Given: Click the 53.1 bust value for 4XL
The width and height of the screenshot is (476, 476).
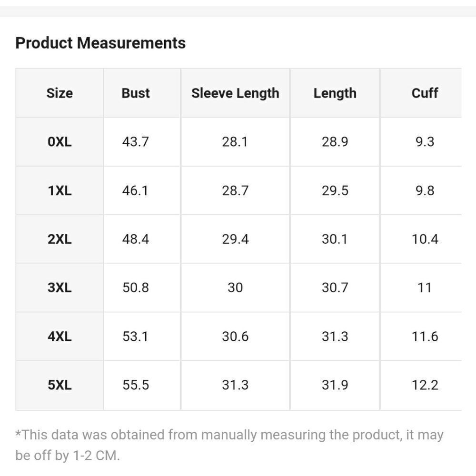Looking at the screenshot, I should click(x=136, y=337).
